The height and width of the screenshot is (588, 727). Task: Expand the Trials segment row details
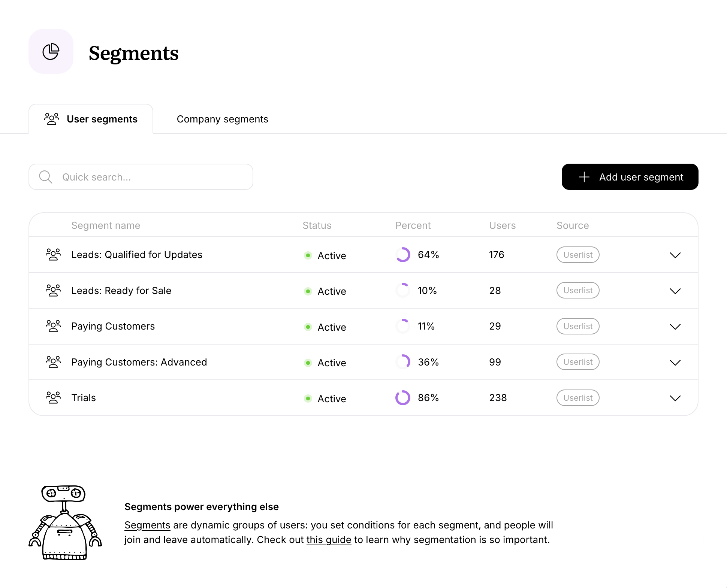(x=675, y=398)
